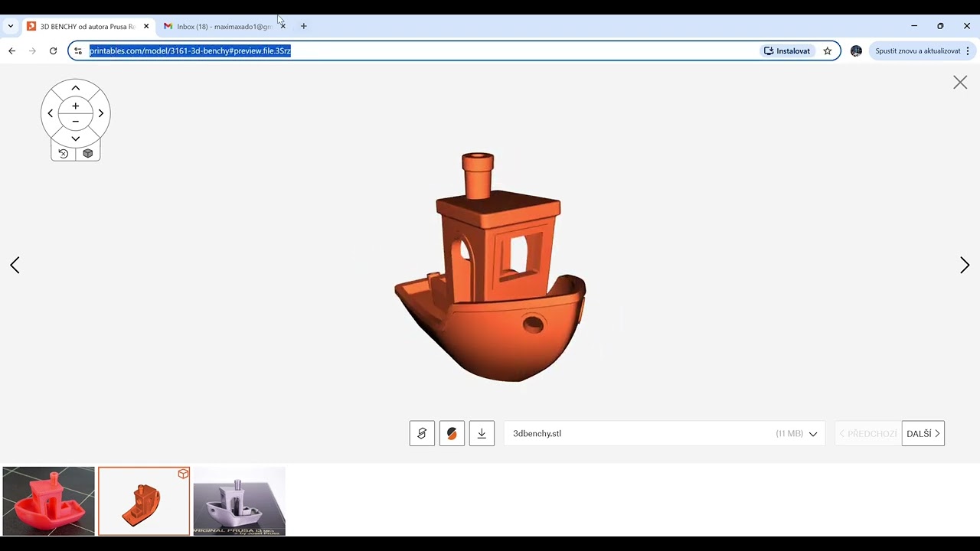Bookmark this page with the star
This screenshot has width=980, height=551.
(828, 51)
